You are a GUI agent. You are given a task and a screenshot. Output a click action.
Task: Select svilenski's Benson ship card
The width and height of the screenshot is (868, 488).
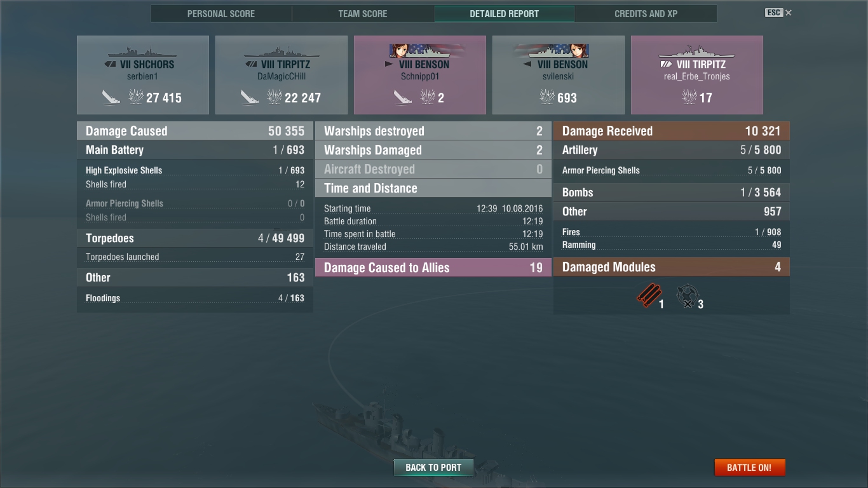tap(559, 75)
